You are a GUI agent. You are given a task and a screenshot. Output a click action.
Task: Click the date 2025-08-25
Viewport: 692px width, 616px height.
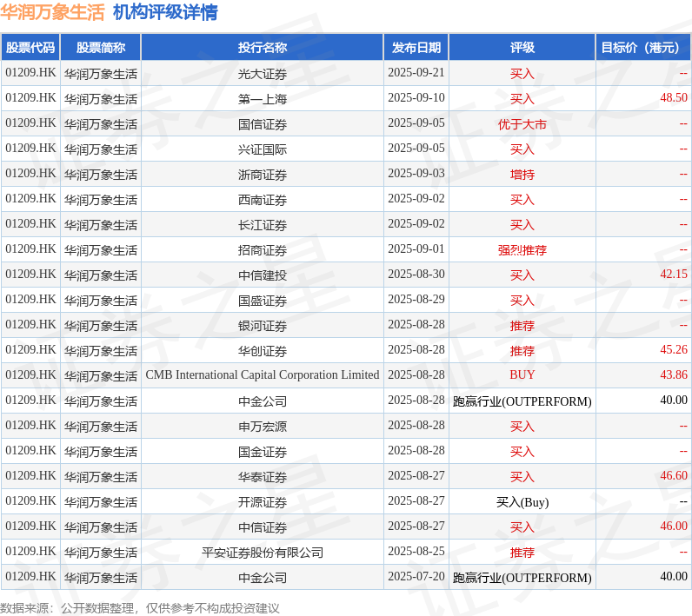point(416,551)
